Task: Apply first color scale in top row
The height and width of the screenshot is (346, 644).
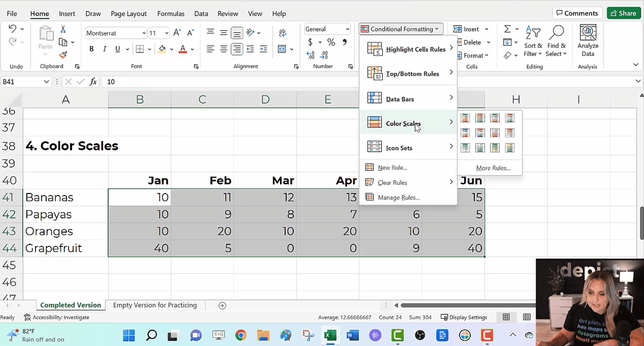Action: tap(465, 118)
